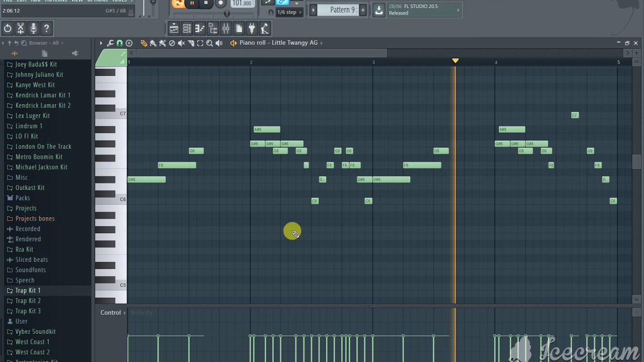Open the Control event selector dropdown

pos(113,313)
